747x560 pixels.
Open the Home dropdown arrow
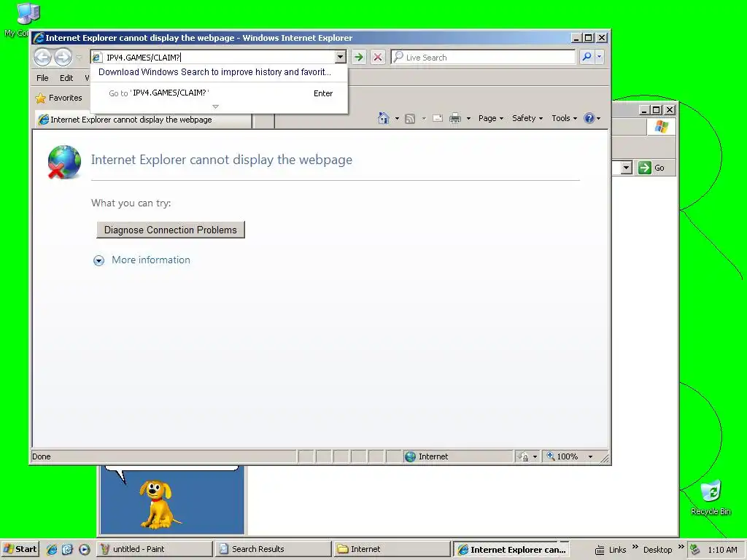pyautogui.click(x=397, y=118)
